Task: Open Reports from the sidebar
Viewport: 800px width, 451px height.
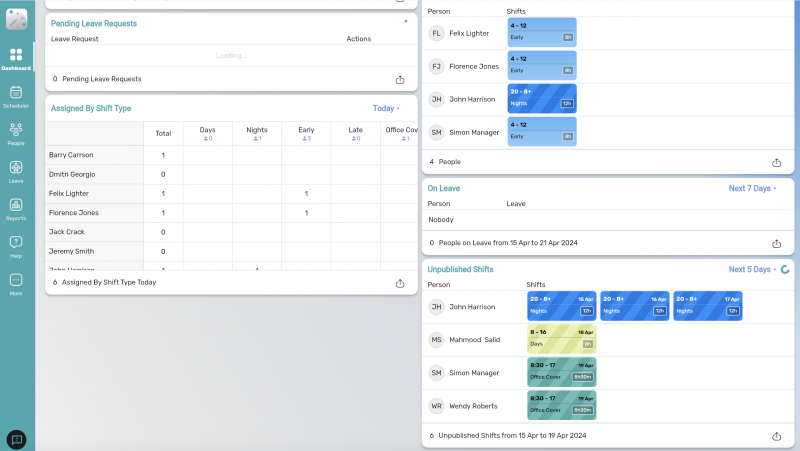Action: click(16, 209)
